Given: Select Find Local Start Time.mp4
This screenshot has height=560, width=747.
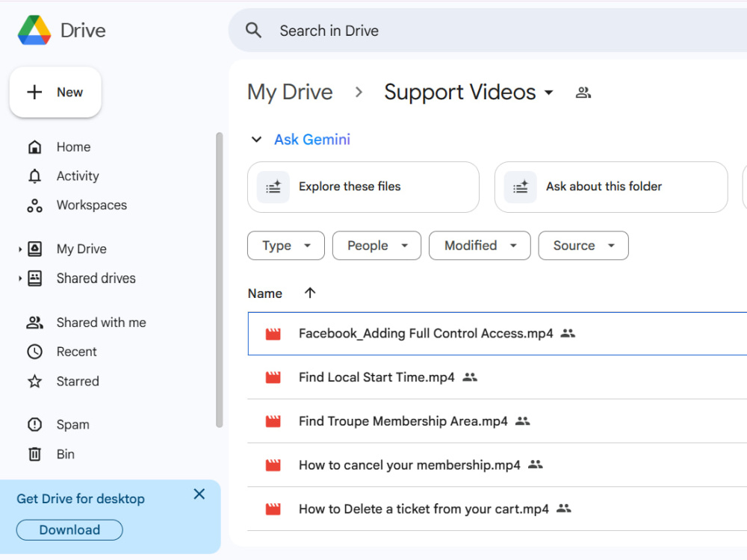Looking at the screenshot, I should (498, 378).
